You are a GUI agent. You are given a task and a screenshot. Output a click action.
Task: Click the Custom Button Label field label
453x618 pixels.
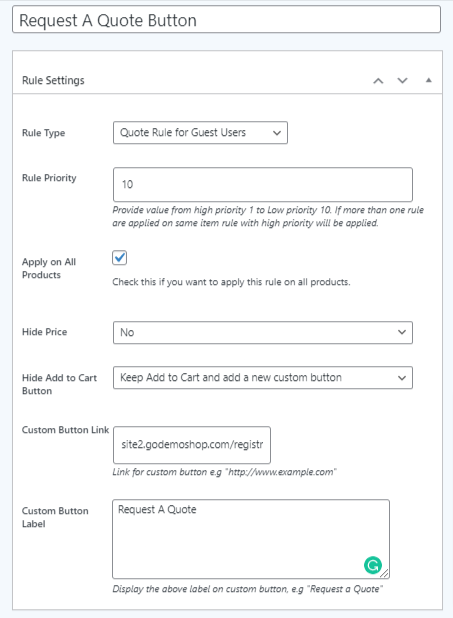point(55,517)
